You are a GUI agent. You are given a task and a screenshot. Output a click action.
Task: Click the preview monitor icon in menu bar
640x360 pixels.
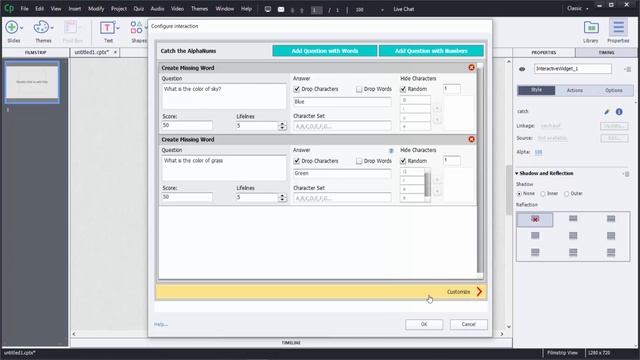pyautogui.click(x=268, y=9)
